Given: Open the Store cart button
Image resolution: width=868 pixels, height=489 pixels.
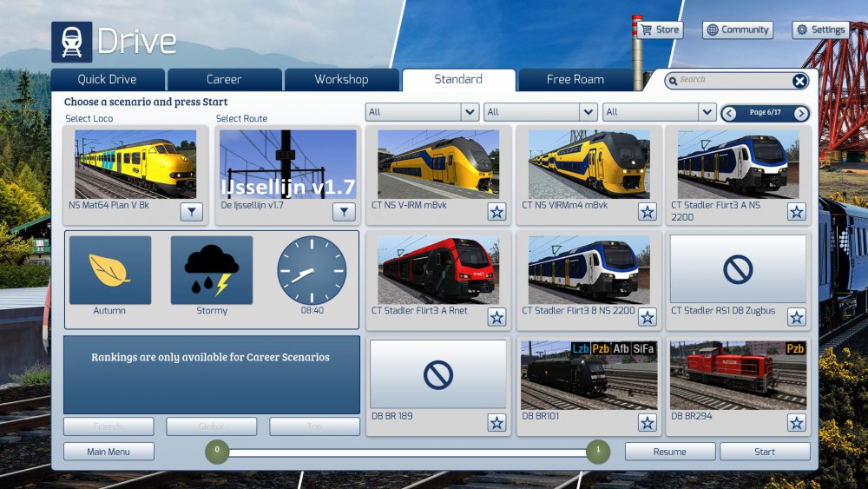Looking at the screenshot, I should (x=660, y=30).
